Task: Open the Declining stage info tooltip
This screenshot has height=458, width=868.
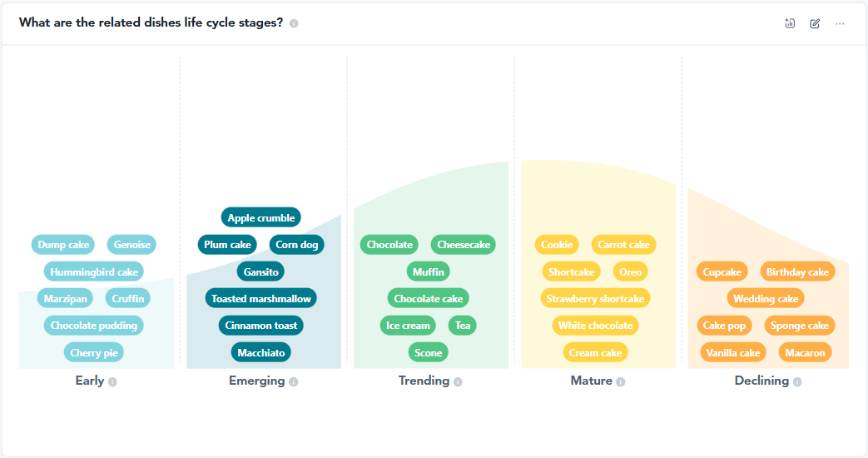Action: tap(797, 381)
